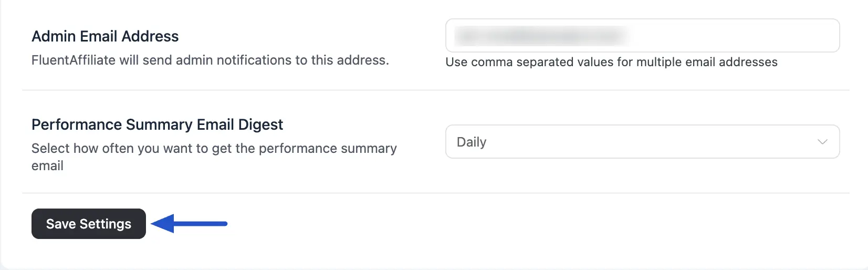Click the comma separated values hint text
The height and width of the screenshot is (270, 868).
pos(611,62)
